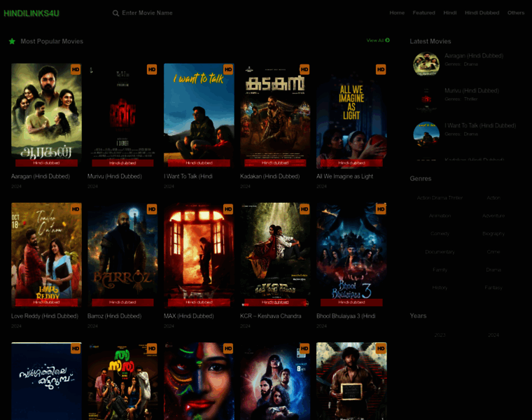
Task: Select the Family genre
Action: pos(440,269)
